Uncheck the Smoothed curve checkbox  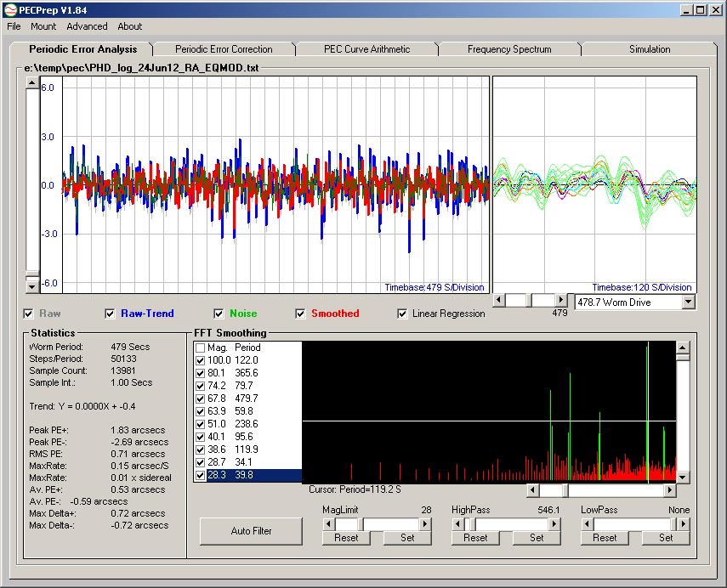pos(300,314)
